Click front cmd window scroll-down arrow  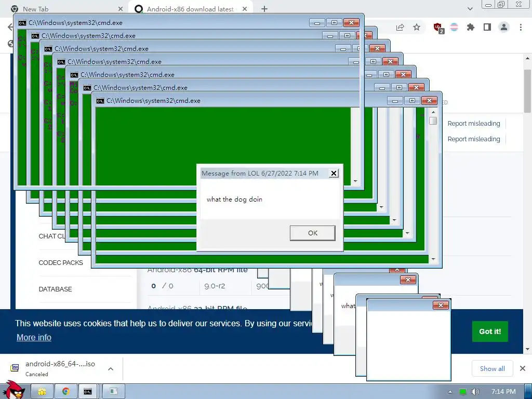coord(433,260)
